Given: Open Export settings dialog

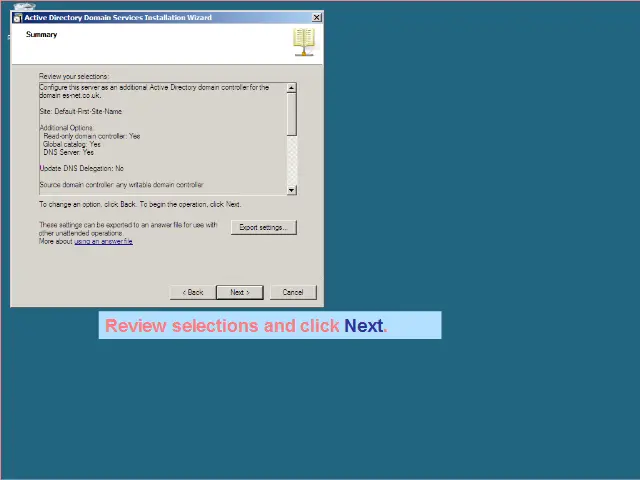Looking at the screenshot, I should coord(264,227).
